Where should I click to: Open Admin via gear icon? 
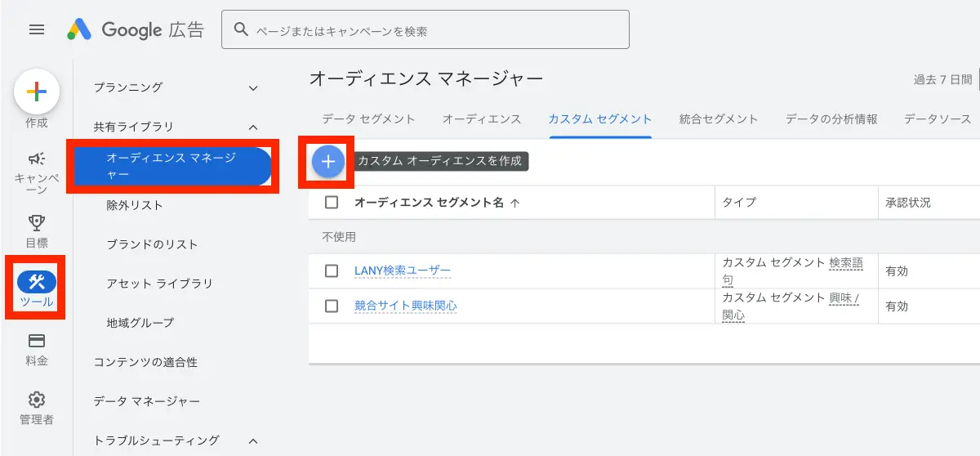pos(37,400)
